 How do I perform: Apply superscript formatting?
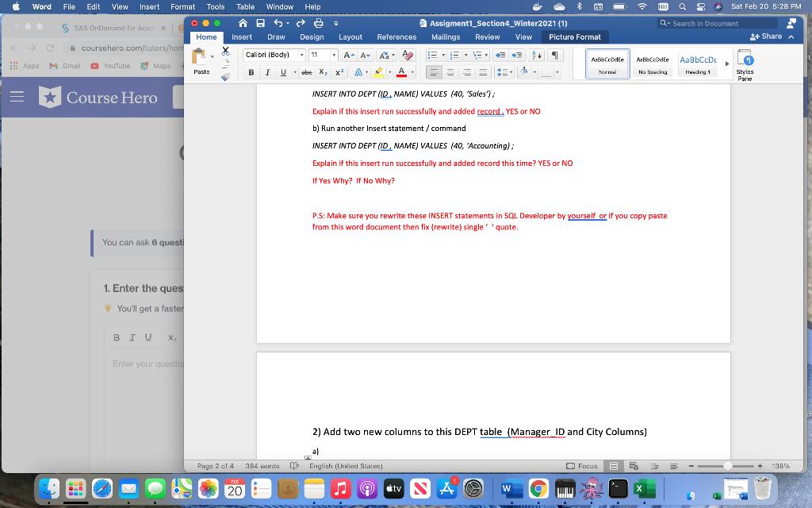click(339, 72)
